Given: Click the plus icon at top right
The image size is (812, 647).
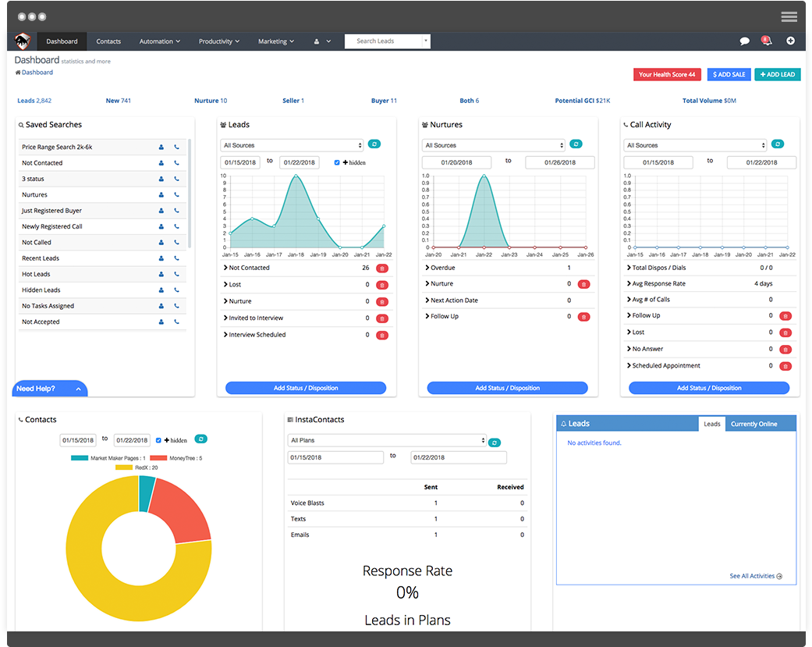Looking at the screenshot, I should click(x=790, y=41).
